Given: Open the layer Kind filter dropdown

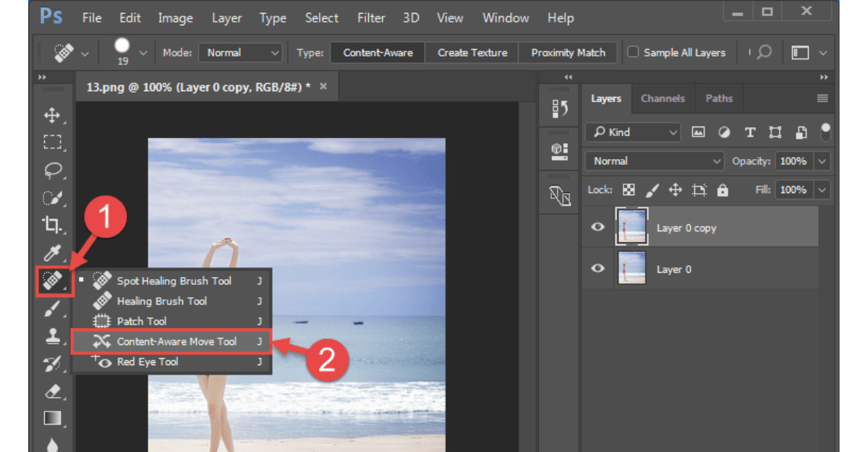Looking at the screenshot, I should 633,132.
